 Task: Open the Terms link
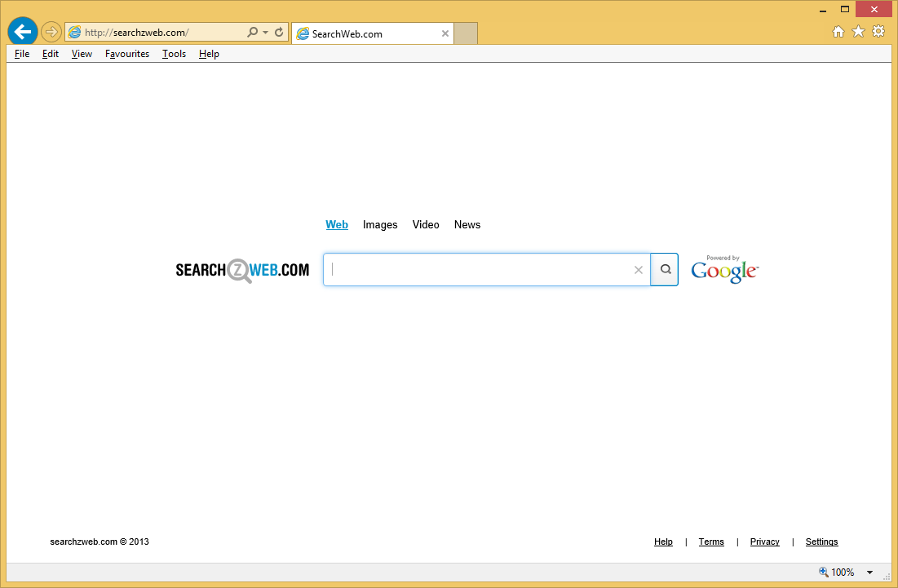pyautogui.click(x=711, y=542)
